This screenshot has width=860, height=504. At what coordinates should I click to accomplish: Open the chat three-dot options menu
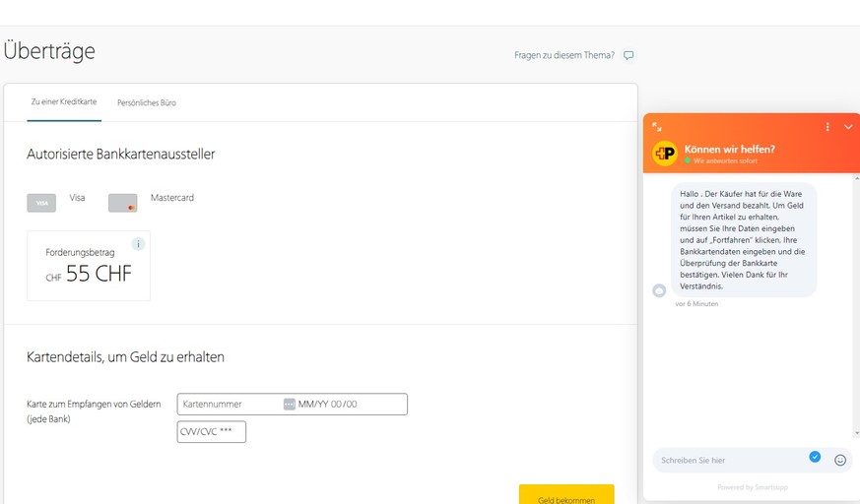pyautogui.click(x=827, y=127)
